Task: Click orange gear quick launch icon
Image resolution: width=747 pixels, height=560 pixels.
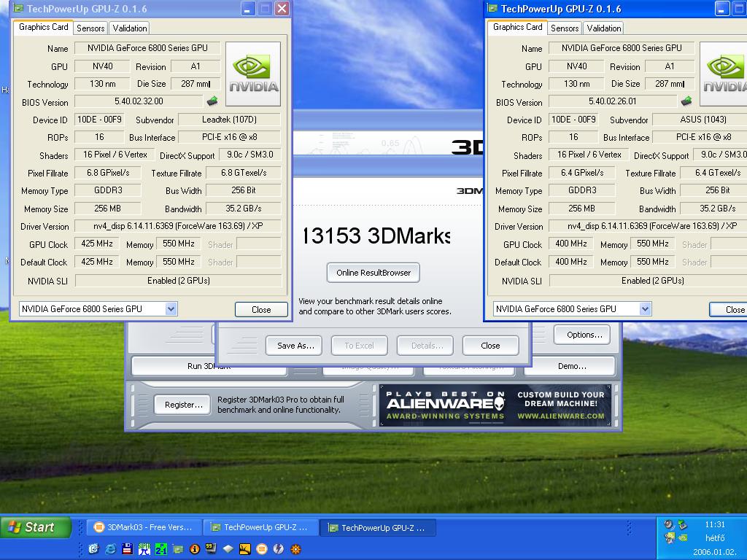Action: [x=296, y=549]
